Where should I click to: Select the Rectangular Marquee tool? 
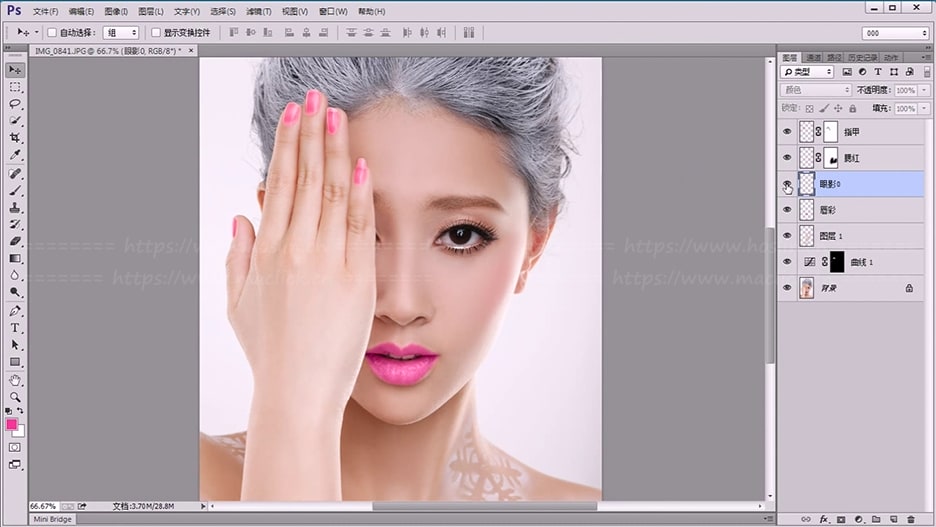coord(15,87)
